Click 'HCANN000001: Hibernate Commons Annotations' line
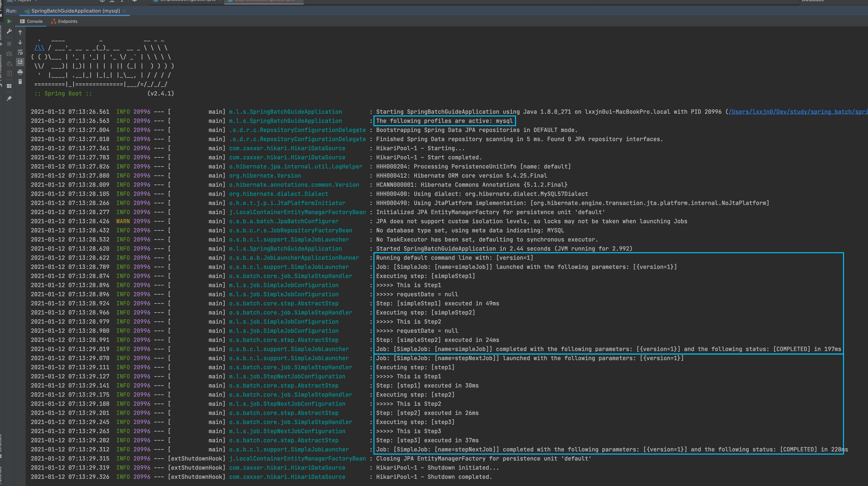The width and height of the screenshot is (868, 486). coord(472,185)
